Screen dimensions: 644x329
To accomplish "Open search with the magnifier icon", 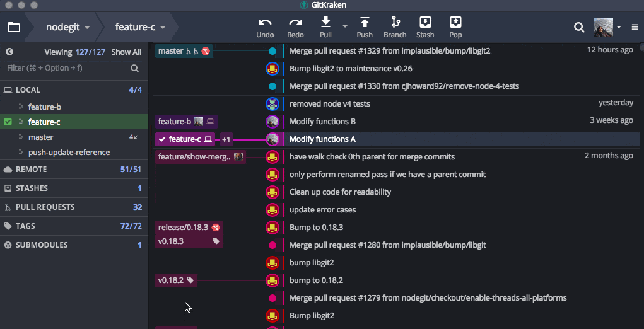I will pos(579,28).
